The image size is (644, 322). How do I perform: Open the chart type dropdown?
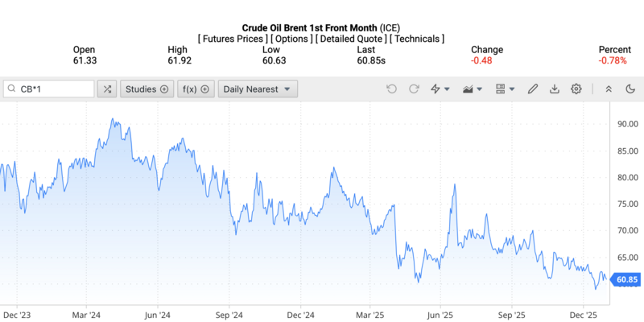point(472,89)
